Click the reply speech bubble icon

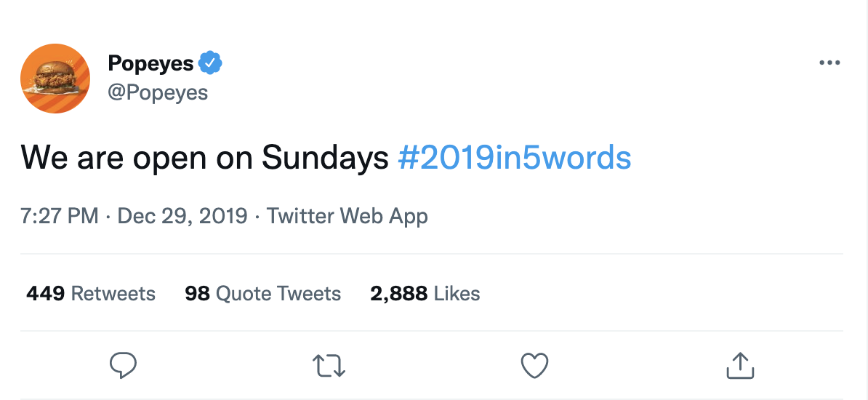[x=123, y=365]
